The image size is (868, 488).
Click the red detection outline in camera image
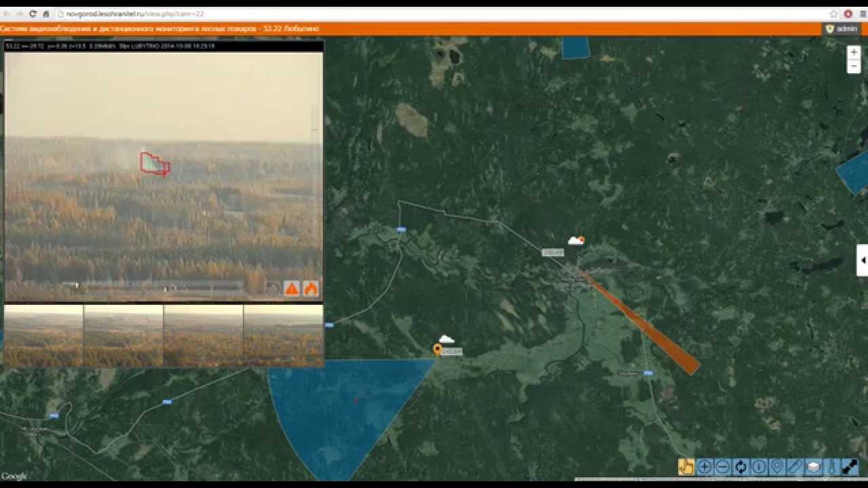click(155, 163)
